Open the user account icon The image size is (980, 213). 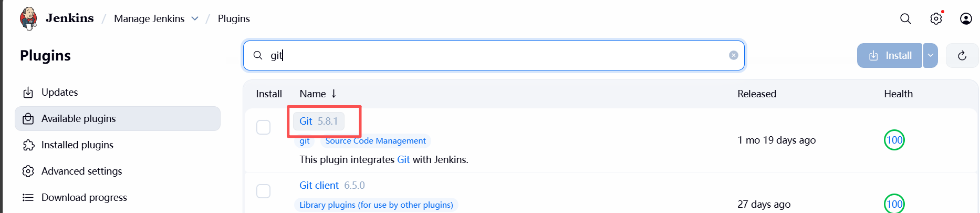click(966, 19)
